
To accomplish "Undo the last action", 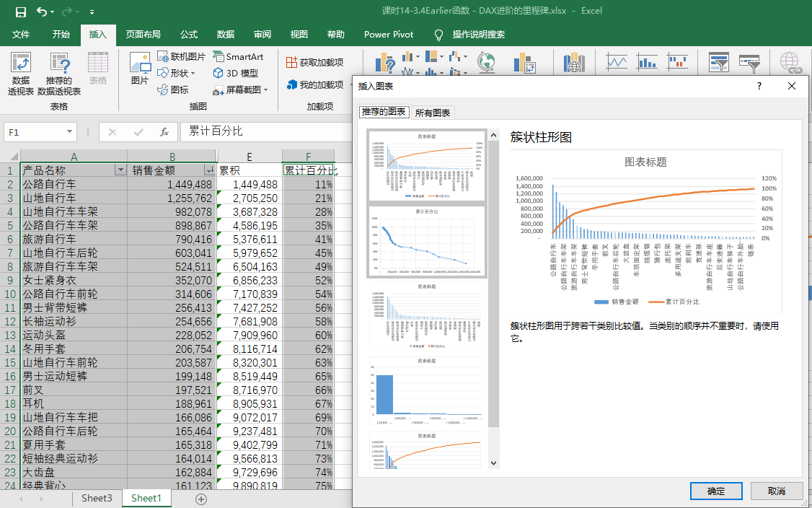I will [x=42, y=12].
